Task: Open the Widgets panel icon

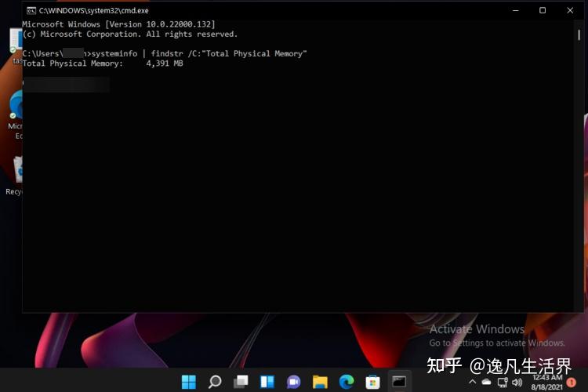Action: pos(267,382)
